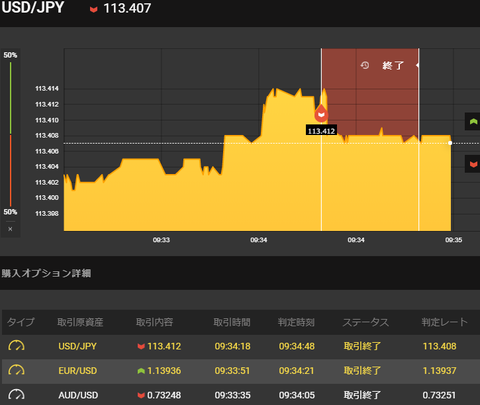Click settlement rate 1.13937
The width and height of the screenshot is (480, 405).
440,371
